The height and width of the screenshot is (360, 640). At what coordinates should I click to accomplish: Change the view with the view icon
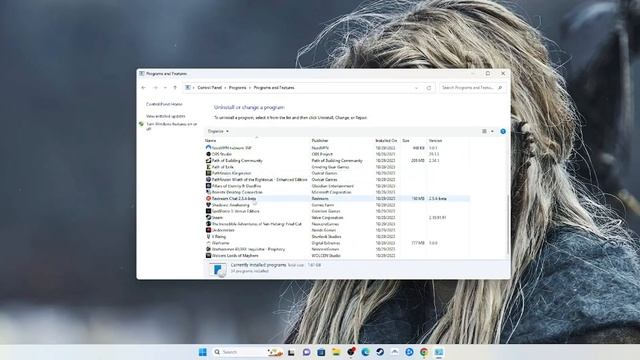click(x=484, y=131)
